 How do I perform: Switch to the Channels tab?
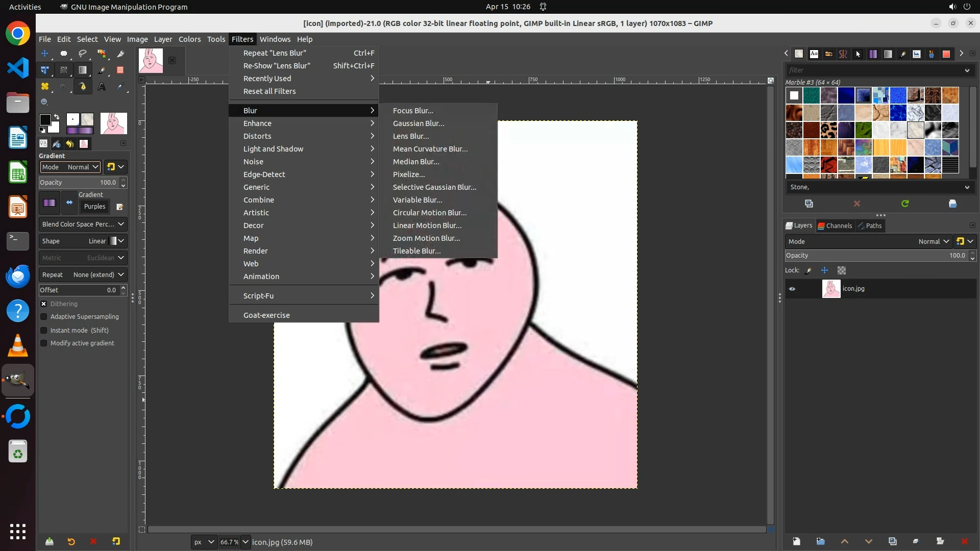pos(835,226)
